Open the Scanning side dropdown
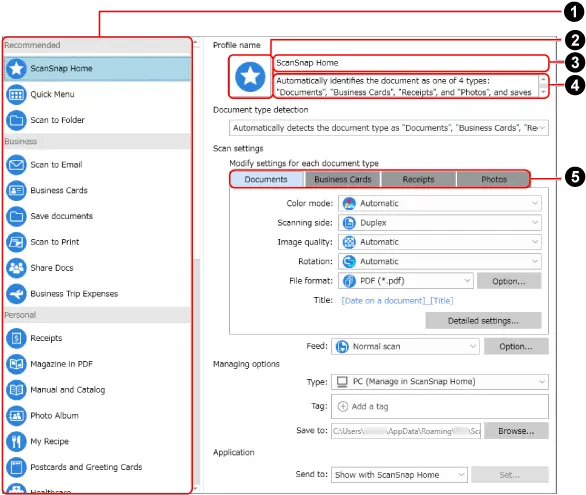Viewport: 586px width, 495px height. click(x=440, y=223)
